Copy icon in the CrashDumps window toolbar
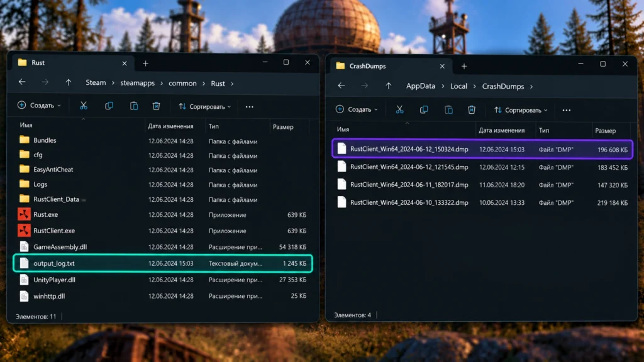 pos(424,109)
